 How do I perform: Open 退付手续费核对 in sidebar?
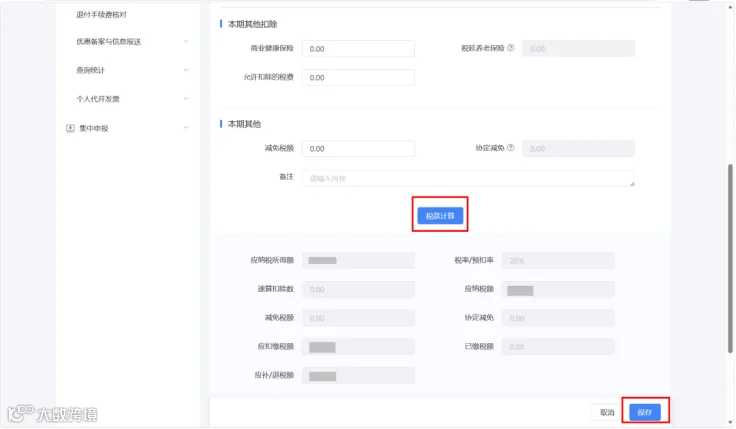click(101, 15)
